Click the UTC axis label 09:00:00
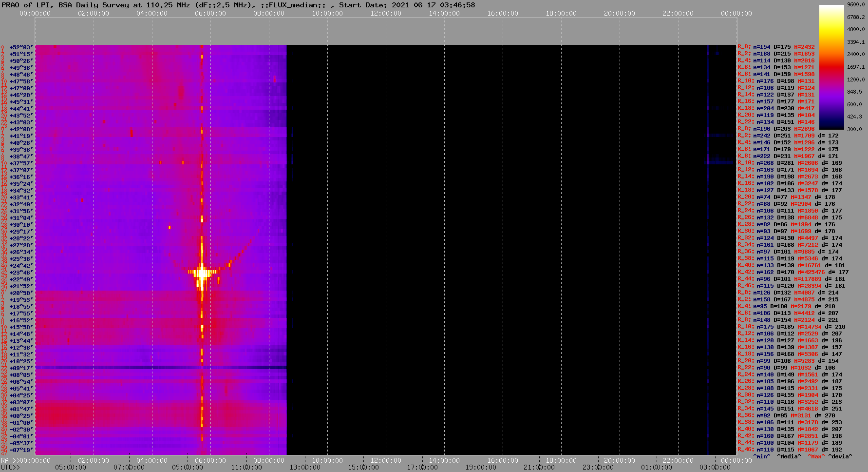Viewport: 868px width, 472px height. (x=188, y=467)
